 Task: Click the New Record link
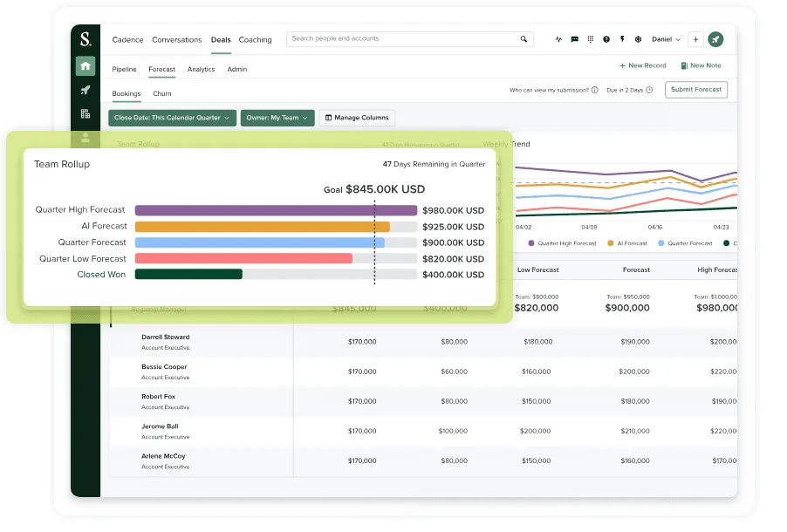(x=643, y=65)
